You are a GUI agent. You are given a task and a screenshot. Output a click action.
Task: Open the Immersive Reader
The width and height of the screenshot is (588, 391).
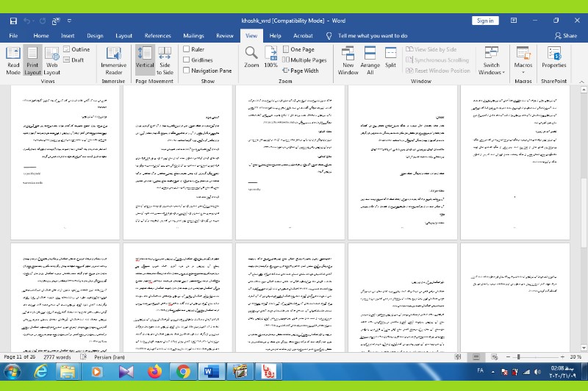coord(113,60)
